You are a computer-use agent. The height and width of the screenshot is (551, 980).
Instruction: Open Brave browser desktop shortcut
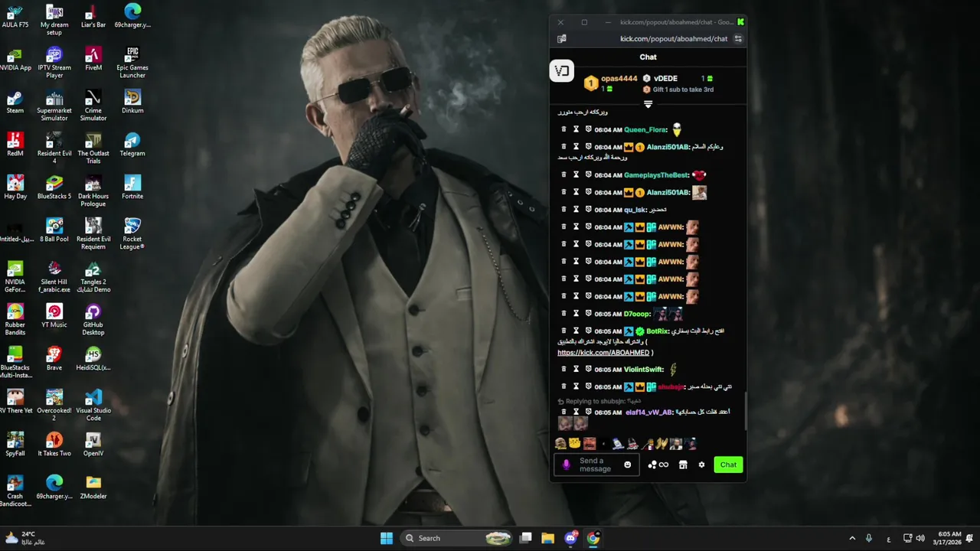(x=54, y=359)
